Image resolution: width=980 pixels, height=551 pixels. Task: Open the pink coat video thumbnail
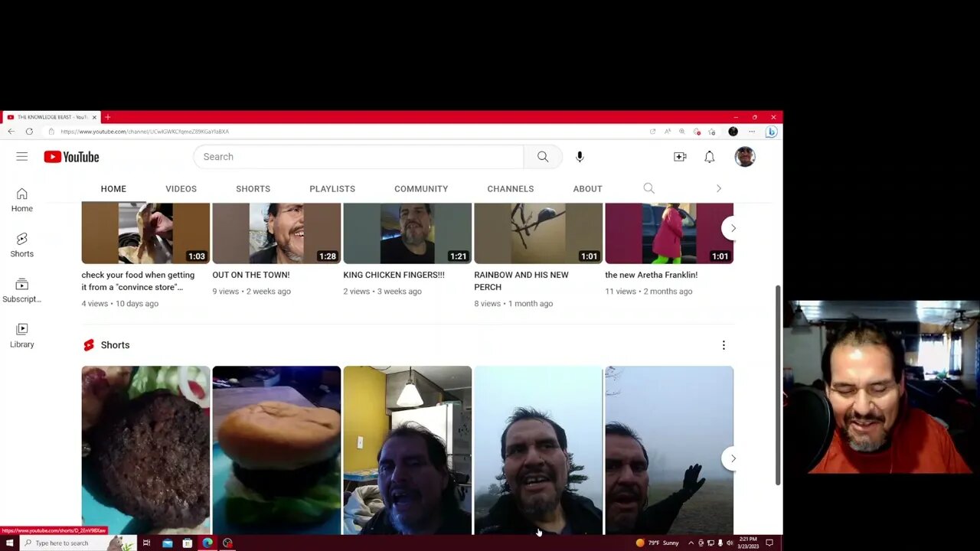(669, 233)
